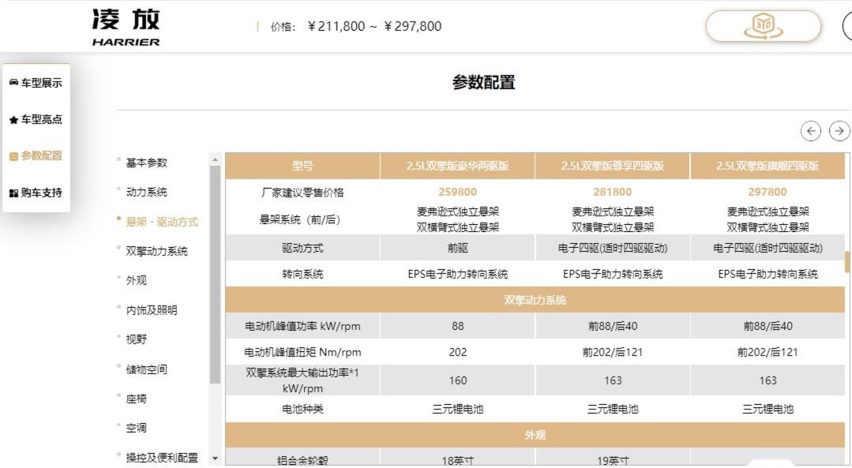The image size is (852, 468).
Task: Click the 转向系统 row label
Action: (x=303, y=274)
